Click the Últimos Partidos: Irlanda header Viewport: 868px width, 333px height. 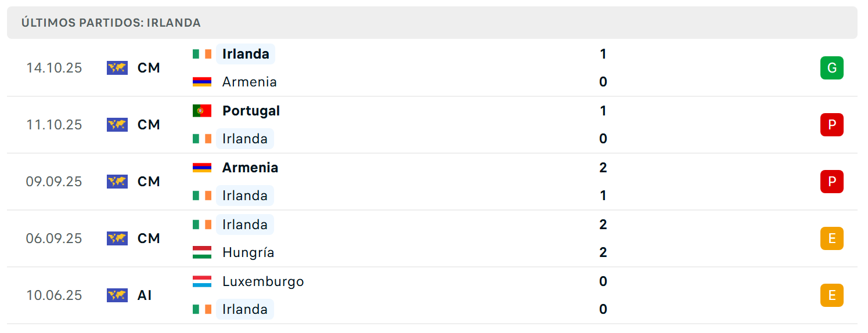(111, 23)
